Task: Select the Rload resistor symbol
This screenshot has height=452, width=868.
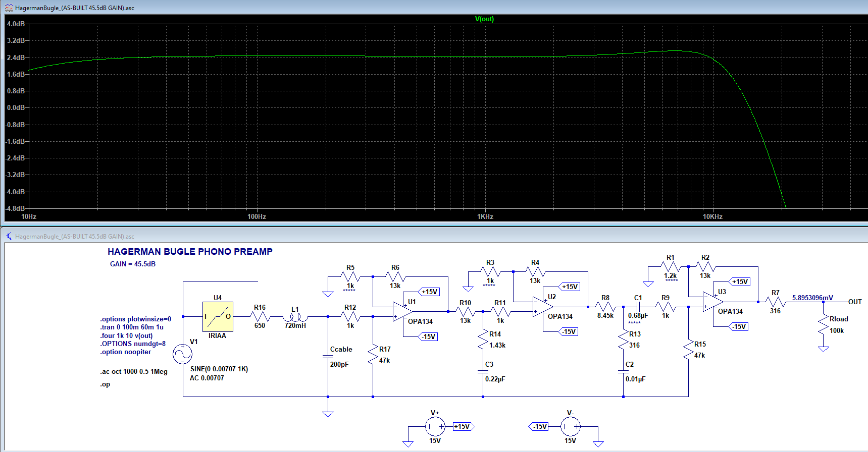Action: pos(824,324)
